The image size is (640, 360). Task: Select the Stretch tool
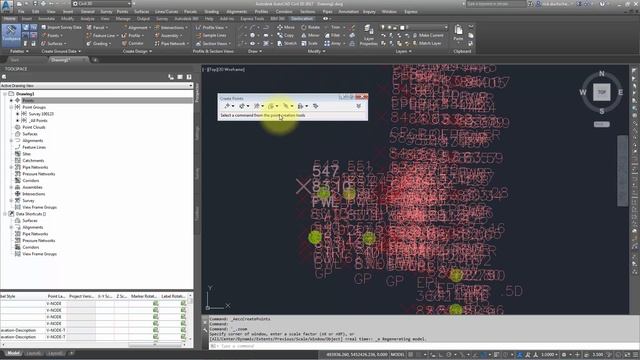coord(287,43)
